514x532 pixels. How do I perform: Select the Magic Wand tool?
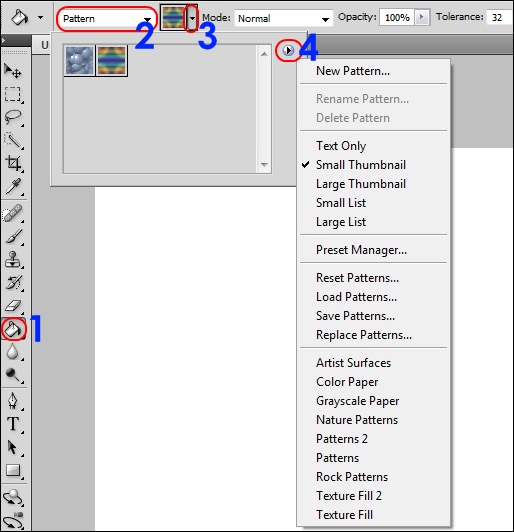(x=13, y=140)
